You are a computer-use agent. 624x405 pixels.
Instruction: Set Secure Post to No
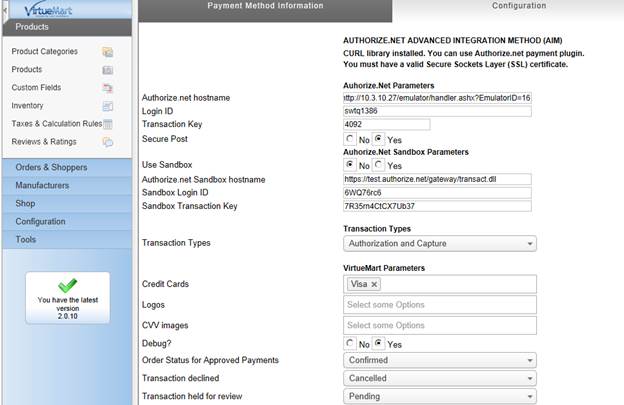[x=349, y=138]
